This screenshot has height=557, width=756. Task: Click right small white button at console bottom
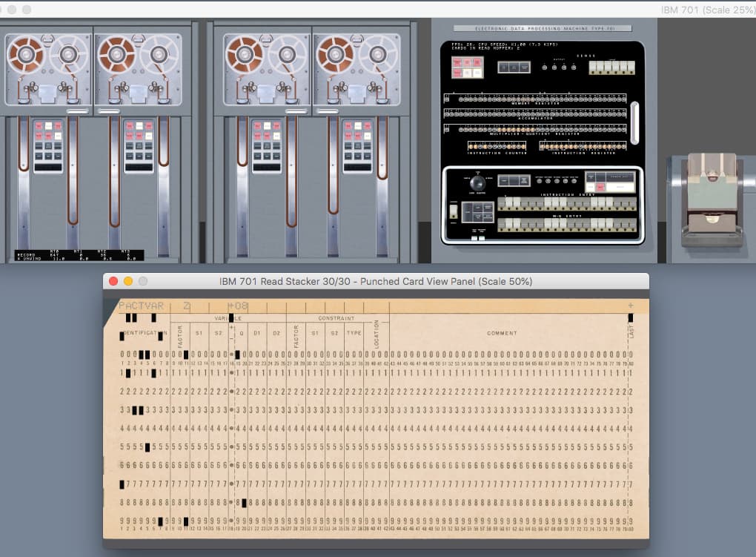tap(482, 238)
